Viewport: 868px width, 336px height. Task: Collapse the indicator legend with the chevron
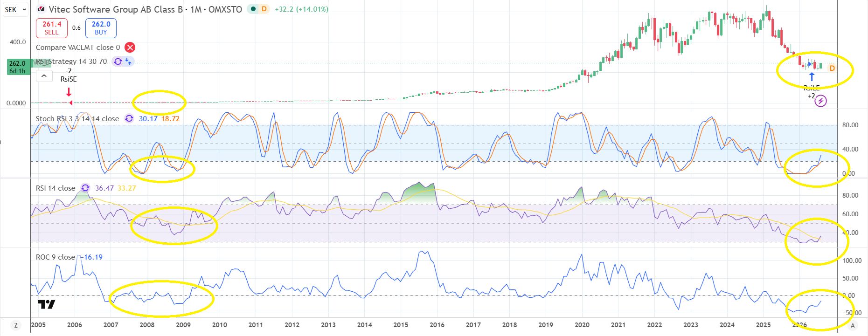click(x=44, y=75)
